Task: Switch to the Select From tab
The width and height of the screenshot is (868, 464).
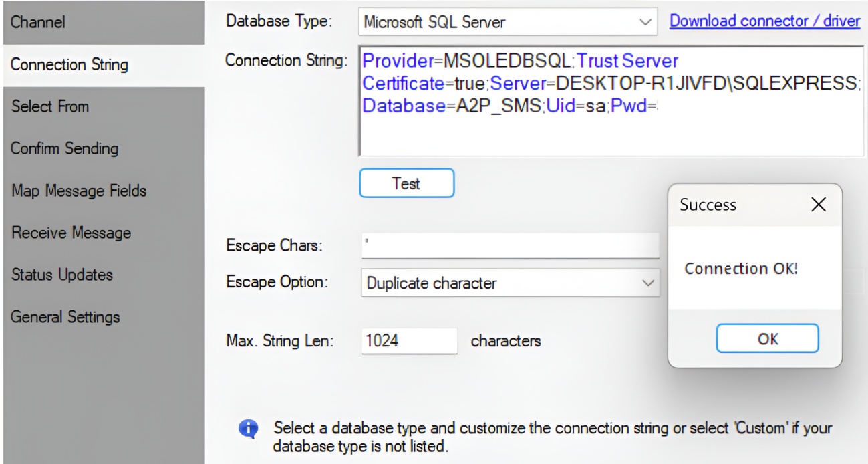Action: pos(102,106)
